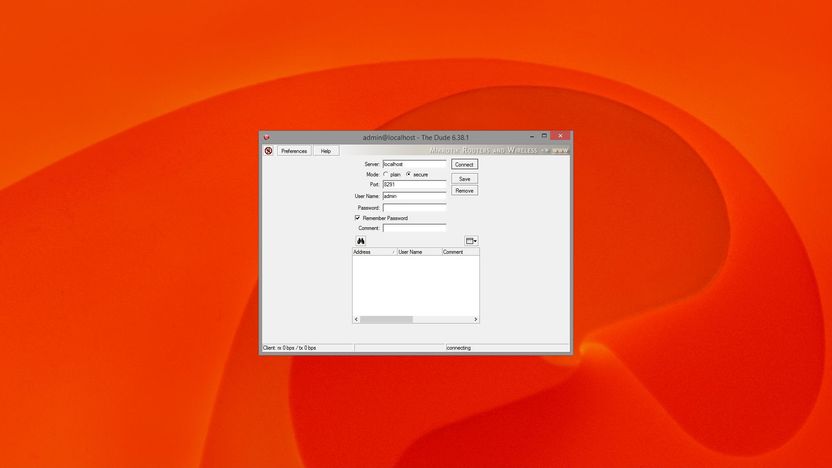Click the horizontal scrollbar left arrow
Screen dimensions: 832x468
pyautogui.click(x=357, y=319)
